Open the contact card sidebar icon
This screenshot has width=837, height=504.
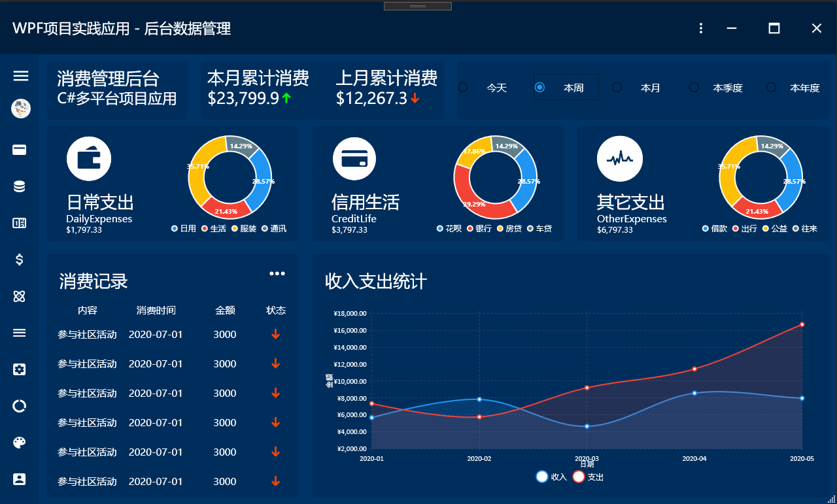click(x=20, y=479)
